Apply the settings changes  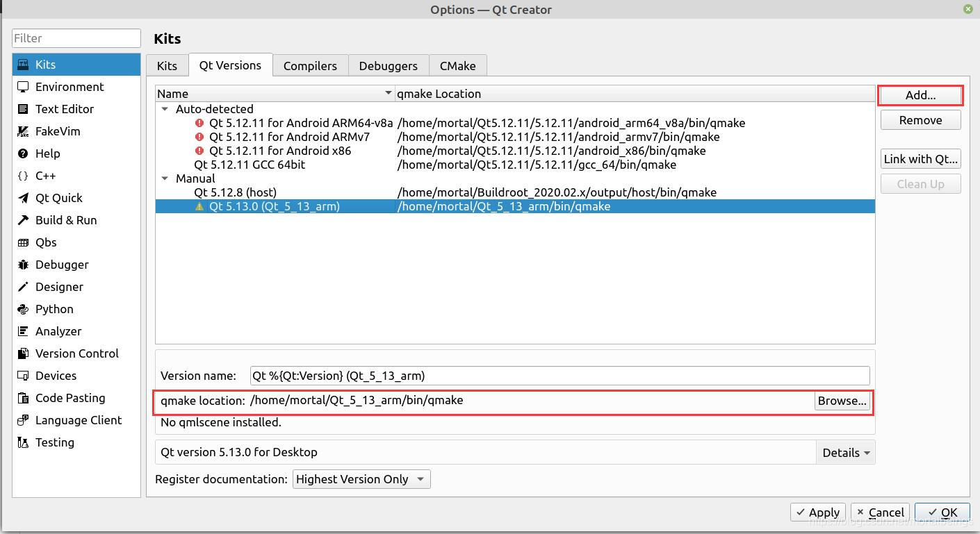pyautogui.click(x=818, y=512)
